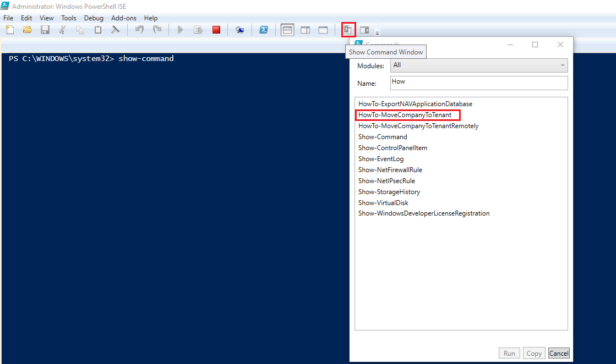Image resolution: width=616 pixels, height=364 pixels.
Task: Run selection toolbar icon
Action: click(198, 30)
